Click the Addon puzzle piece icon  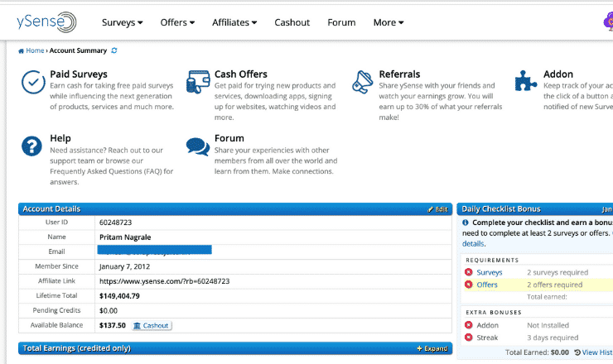[x=526, y=81]
